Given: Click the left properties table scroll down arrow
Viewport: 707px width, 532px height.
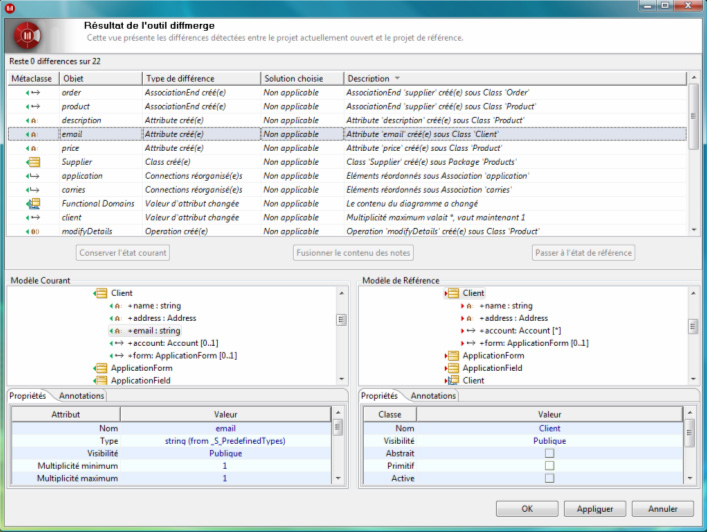Looking at the screenshot, I should [x=338, y=478].
